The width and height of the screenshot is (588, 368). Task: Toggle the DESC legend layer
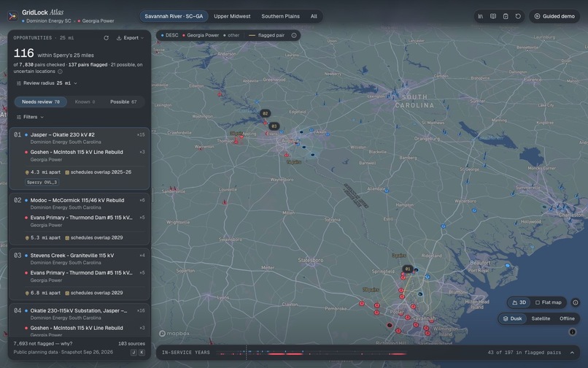pyautogui.click(x=169, y=35)
